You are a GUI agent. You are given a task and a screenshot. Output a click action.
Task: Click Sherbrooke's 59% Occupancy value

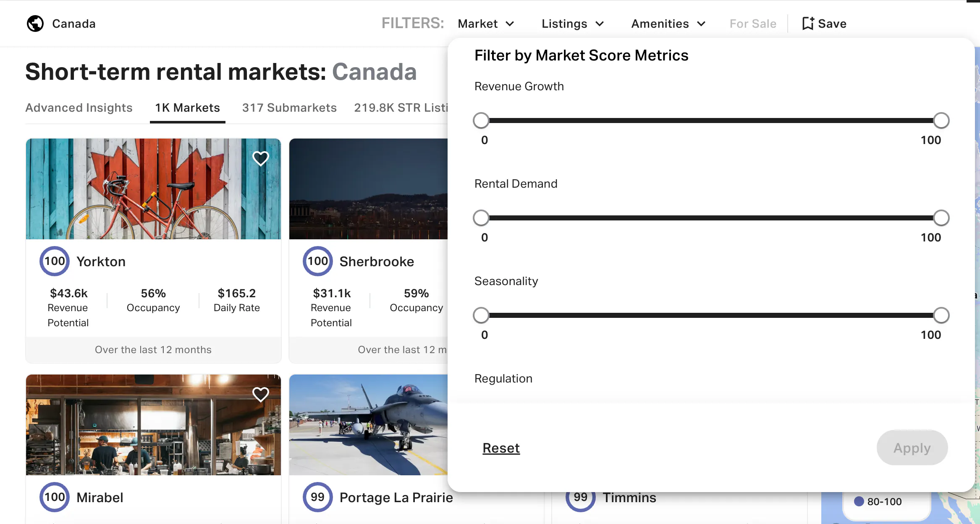(x=416, y=293)
